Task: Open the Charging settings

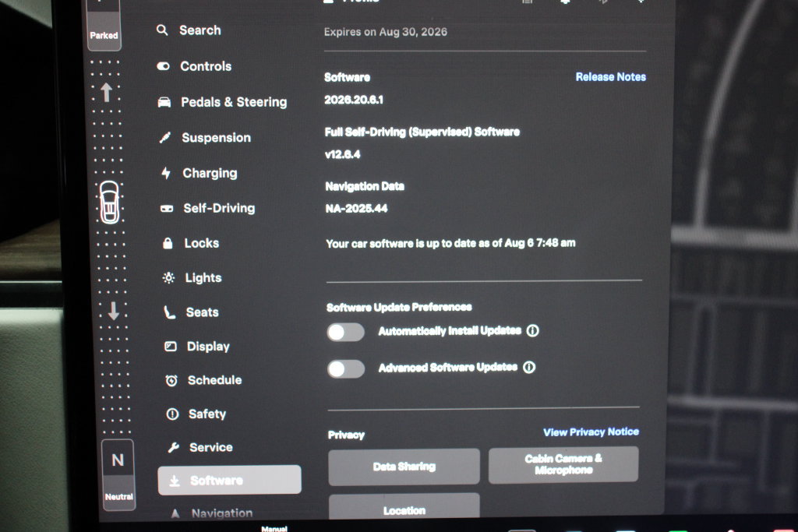Action: pos(210,174)
